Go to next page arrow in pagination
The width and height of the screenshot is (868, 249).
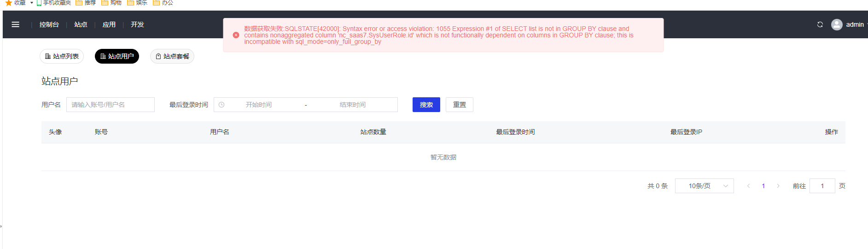point(778,186)
